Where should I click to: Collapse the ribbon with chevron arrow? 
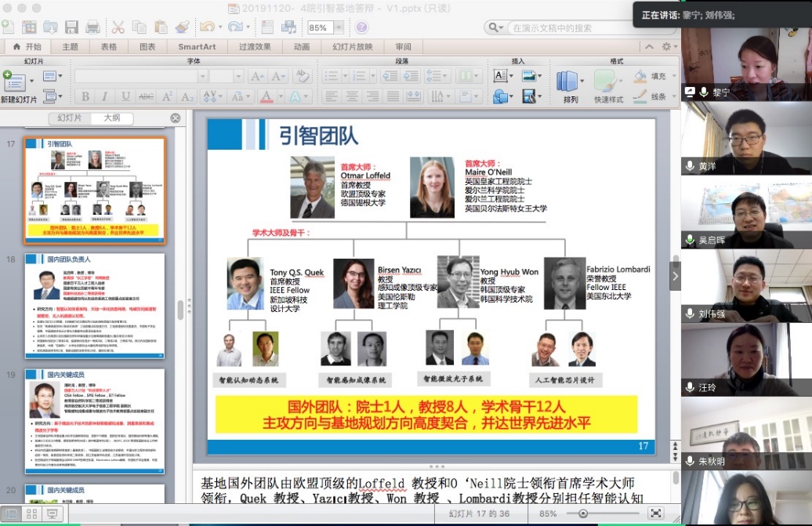647,46
